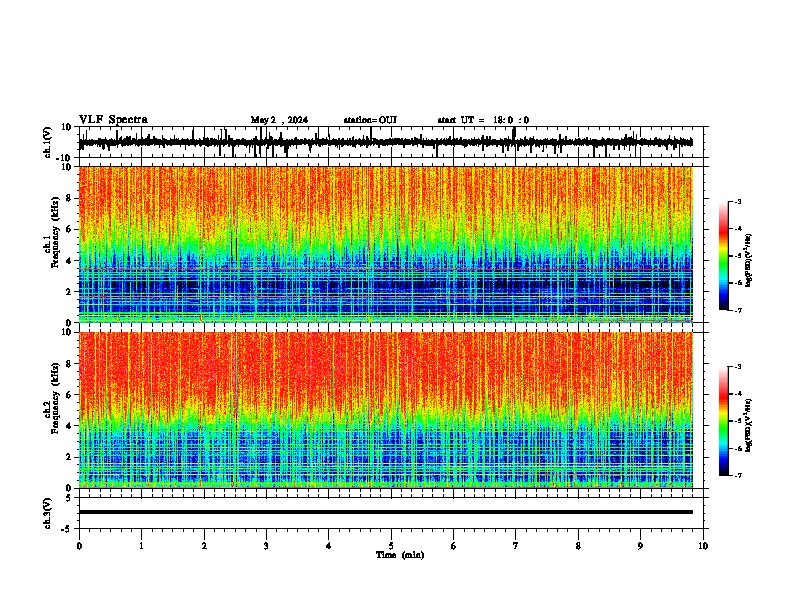Click the 'start UT = 18:0:0' text
The height and width of the screenshot is (612, 792).
coord(483,120)
